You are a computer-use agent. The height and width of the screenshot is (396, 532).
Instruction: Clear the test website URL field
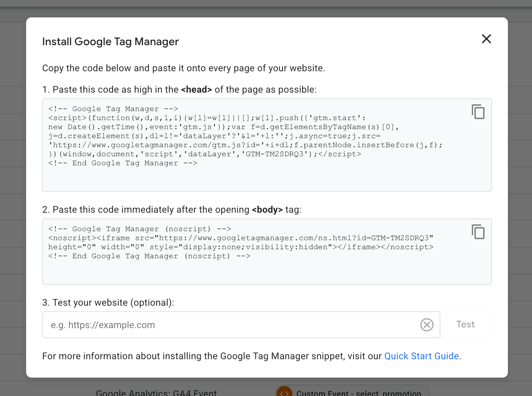(x=427, y=325)
